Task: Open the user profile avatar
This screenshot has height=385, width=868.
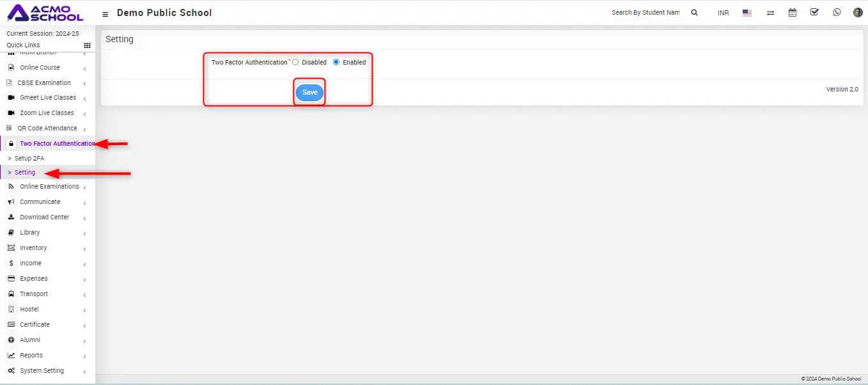Action: coord(858,12)
